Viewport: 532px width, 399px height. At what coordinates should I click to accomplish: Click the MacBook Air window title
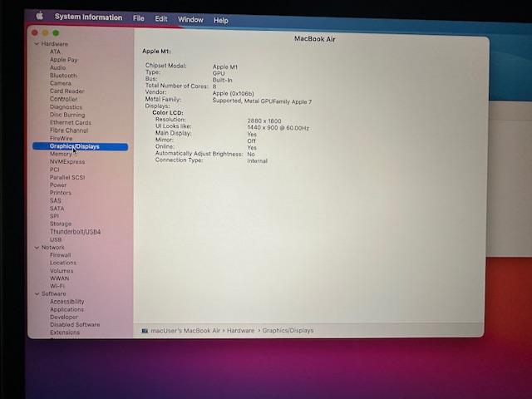point(314,39)
